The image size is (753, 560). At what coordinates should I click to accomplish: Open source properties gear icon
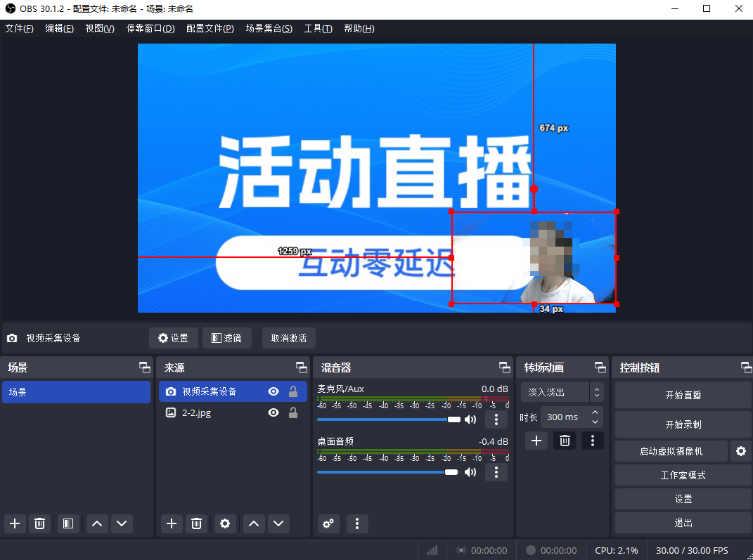[x=225, y=523]
